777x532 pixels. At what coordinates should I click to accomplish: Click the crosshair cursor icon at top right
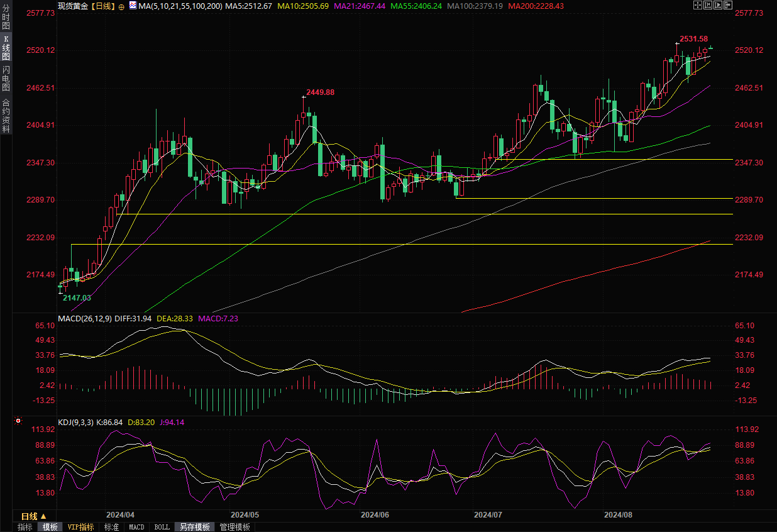pos(697,6)
